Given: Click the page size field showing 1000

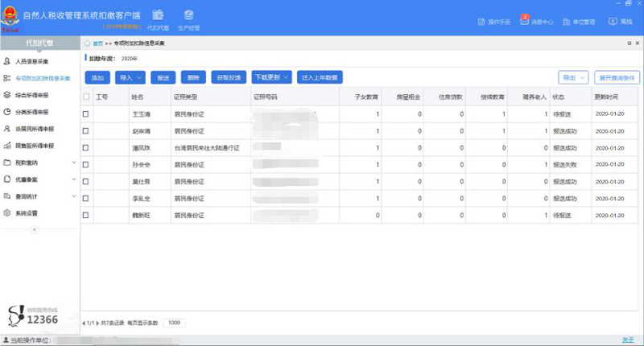Looking at the screenshot, I should (x=174, y=323).
